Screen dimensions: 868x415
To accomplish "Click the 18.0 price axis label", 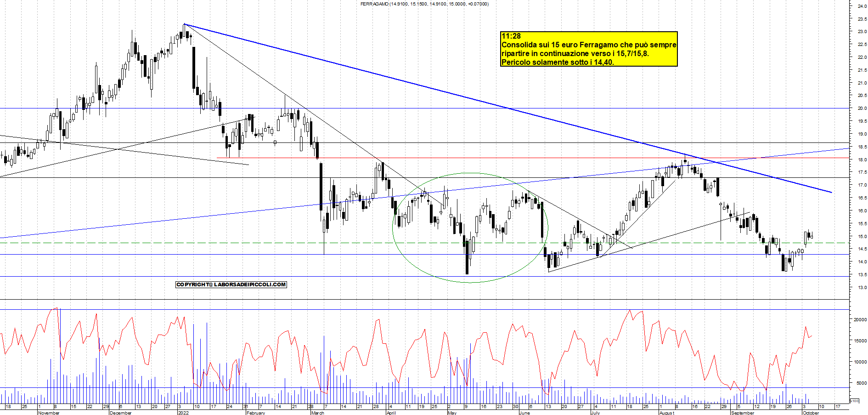I will coord(862,160).
